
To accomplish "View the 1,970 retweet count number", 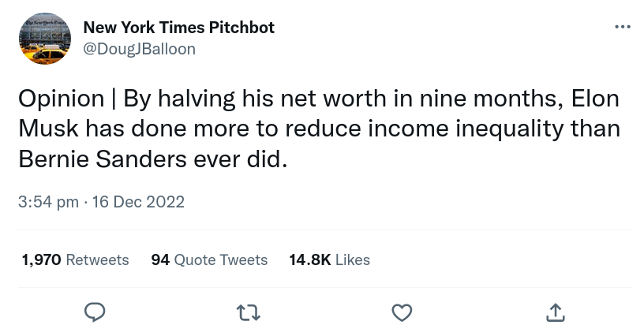I will (41, 259).
